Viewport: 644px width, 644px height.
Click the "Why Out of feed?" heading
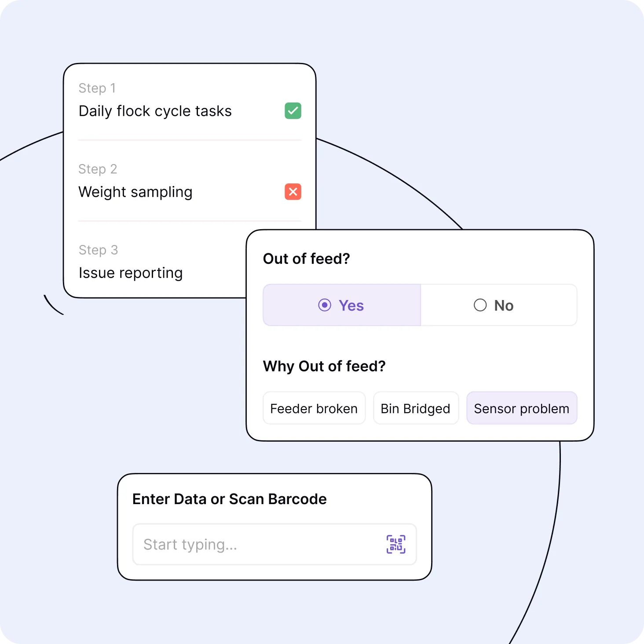pos(324,366)
